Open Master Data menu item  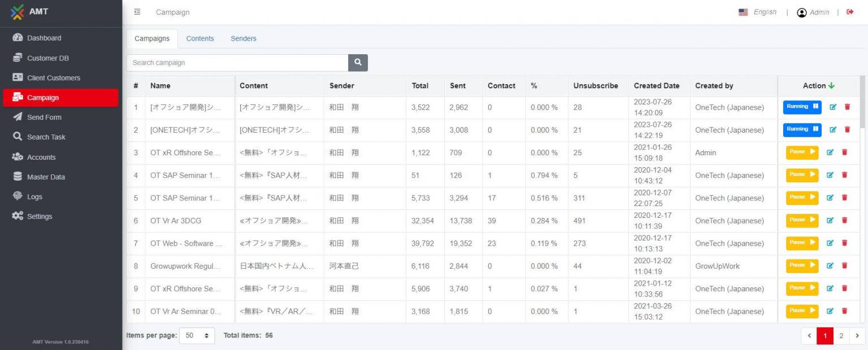pos(61,177)
